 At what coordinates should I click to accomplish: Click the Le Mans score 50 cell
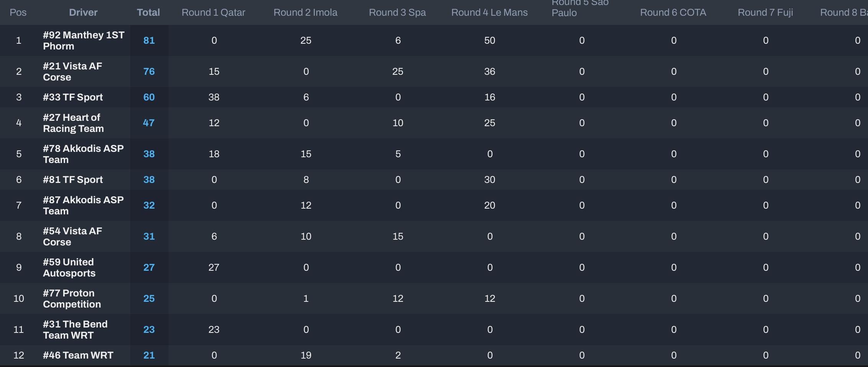490,41
